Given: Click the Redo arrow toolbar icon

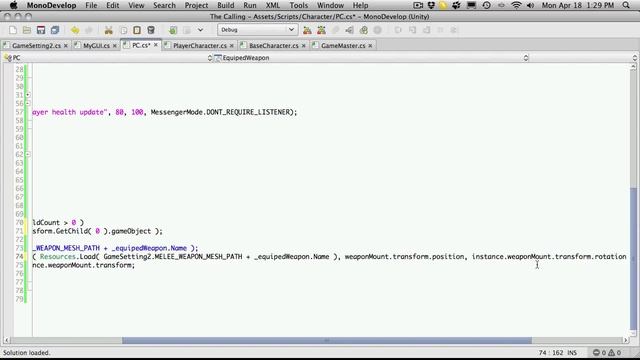Looking at the screenshot, I should point(89,30).
